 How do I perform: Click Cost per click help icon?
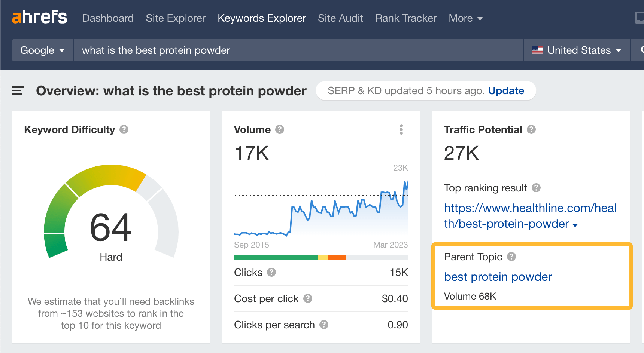click(308, 298)
